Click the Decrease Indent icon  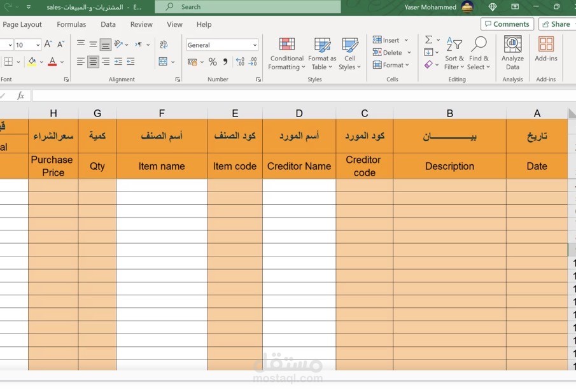130,61
